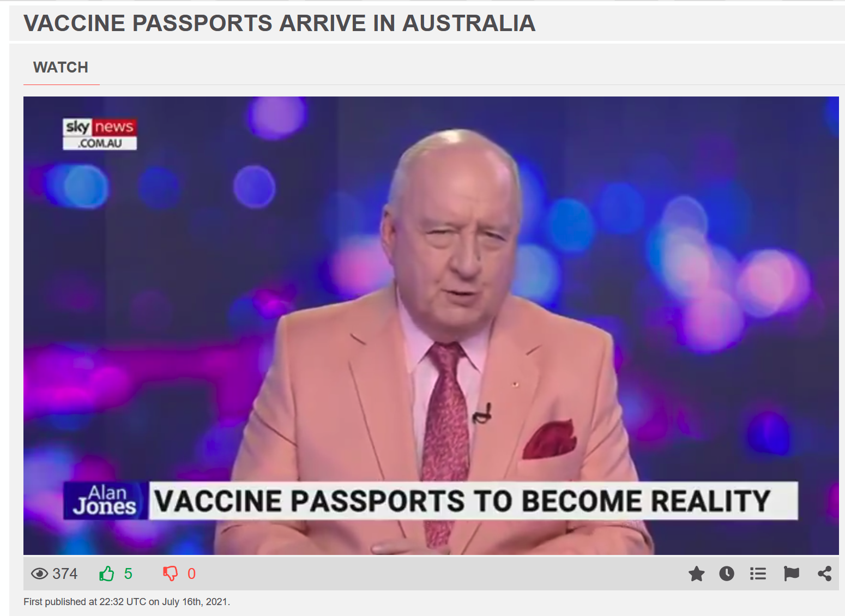Viewport: 845px width, 616px height.
Task: Click the first published date text
Action: (x=126, y=602)
